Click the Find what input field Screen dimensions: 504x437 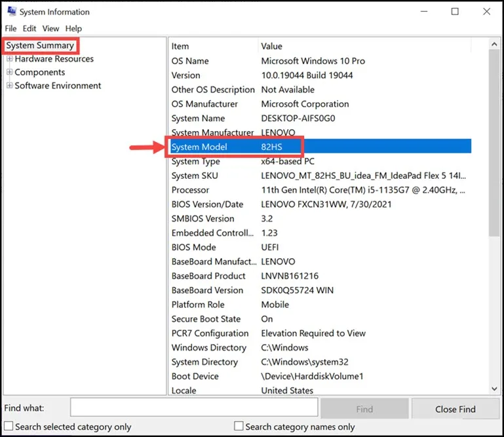click(194, 407)
